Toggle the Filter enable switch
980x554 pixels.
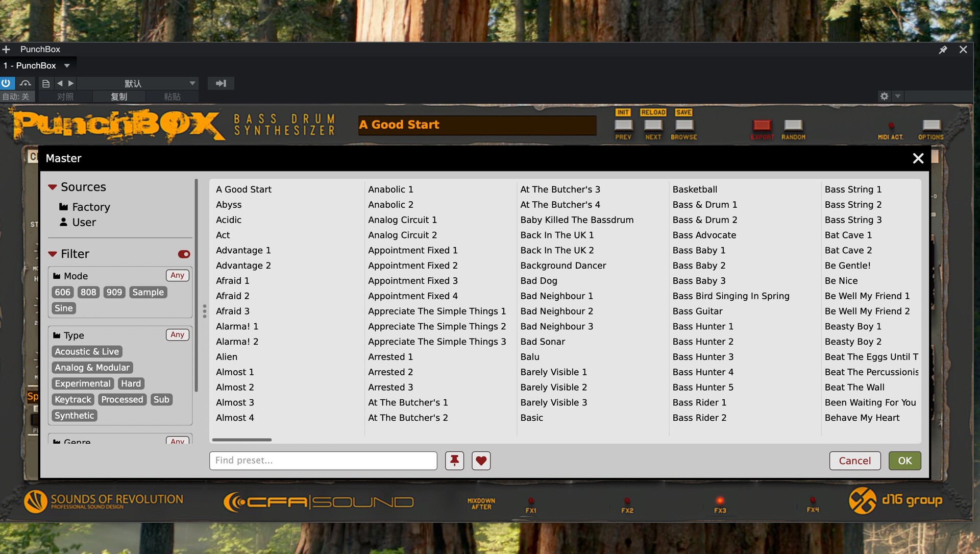click(184, 254)
